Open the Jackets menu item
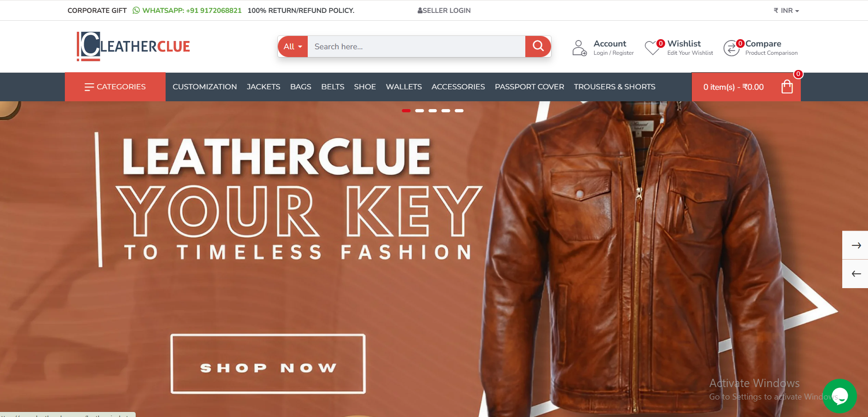The width and height of the screenshot is (868, 417). click(x=264, y=87)
